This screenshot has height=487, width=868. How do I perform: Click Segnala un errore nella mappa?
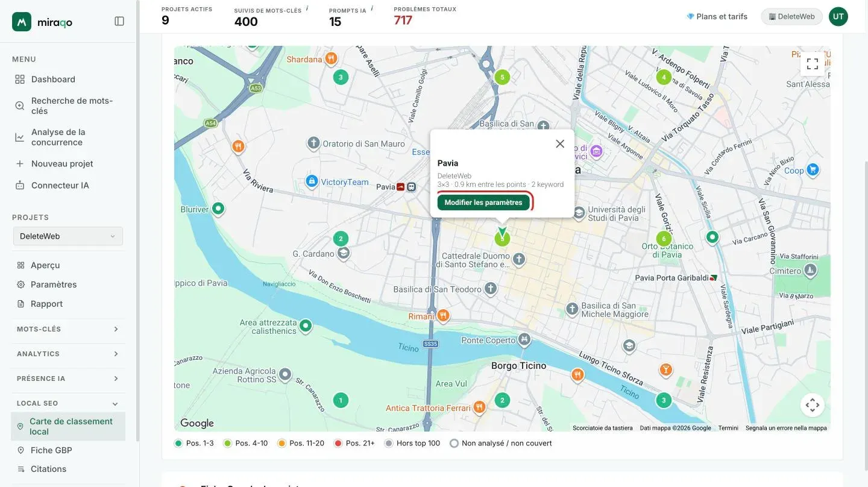[x=786, y=428]
